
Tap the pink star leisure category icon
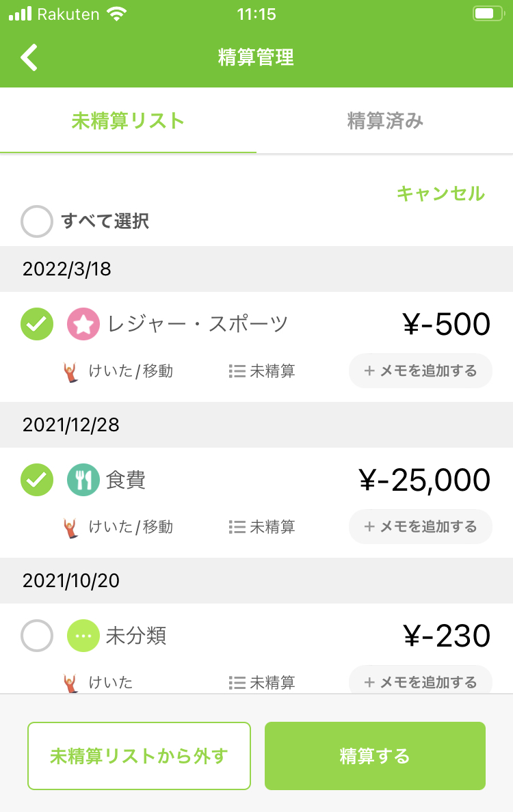pyautogui.click(x=83, y=324)
